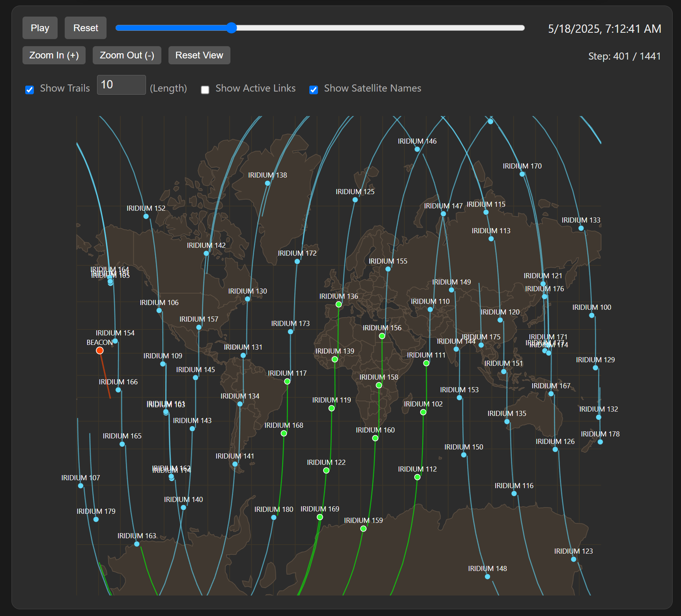This screenshot has width=681, height=616.
Task: Select the IRIDIUM 106 satellite dot
Action: point(159,311)
